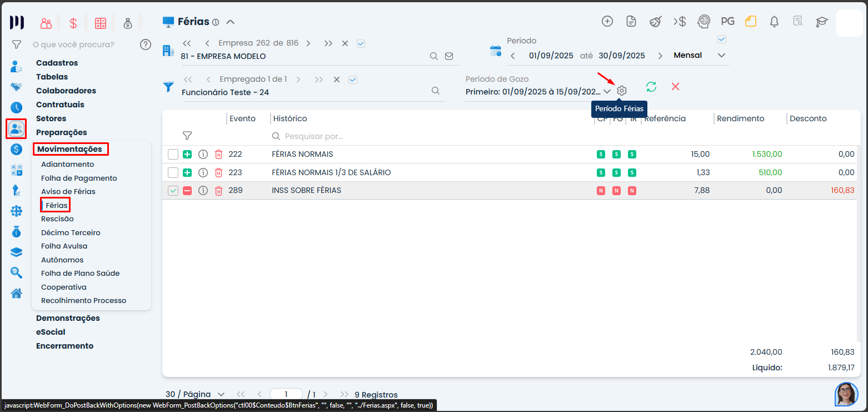This screenshot has width=868, height=412.
Task: Click the PG icon in top toolbar
Action: point(727,22)
